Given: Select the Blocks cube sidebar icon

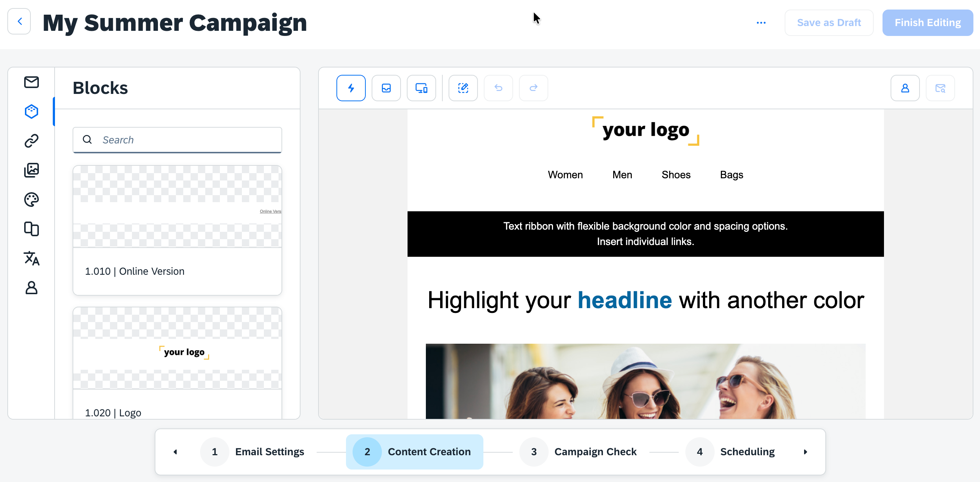Looking at the screenshot, I should coord(31,112).
